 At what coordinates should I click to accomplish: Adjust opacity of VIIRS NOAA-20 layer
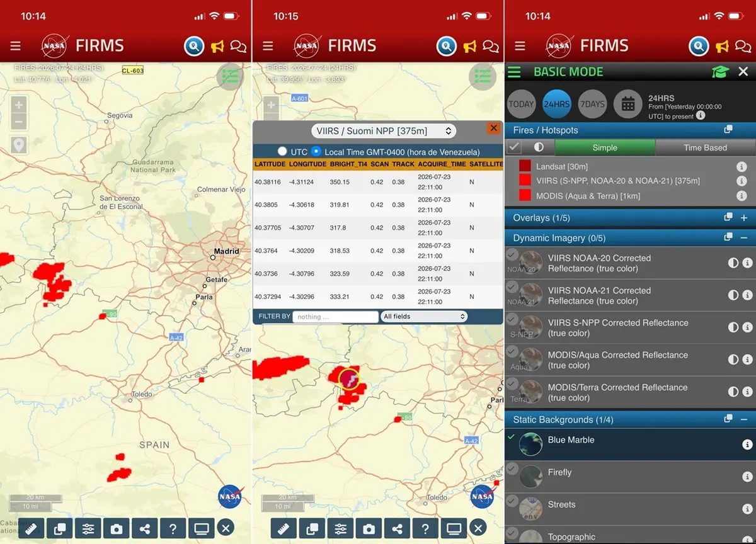coord(733,263)
